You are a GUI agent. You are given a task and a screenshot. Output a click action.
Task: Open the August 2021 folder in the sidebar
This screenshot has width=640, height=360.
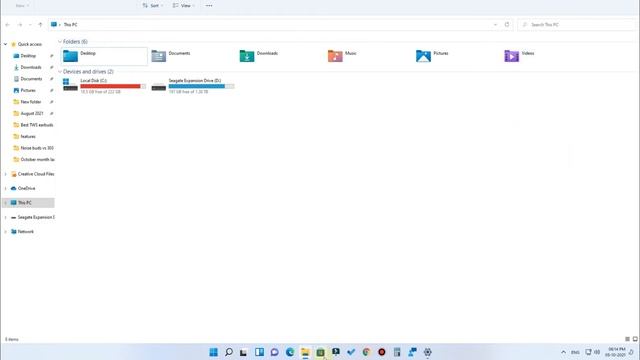click(x=33, y=113)
